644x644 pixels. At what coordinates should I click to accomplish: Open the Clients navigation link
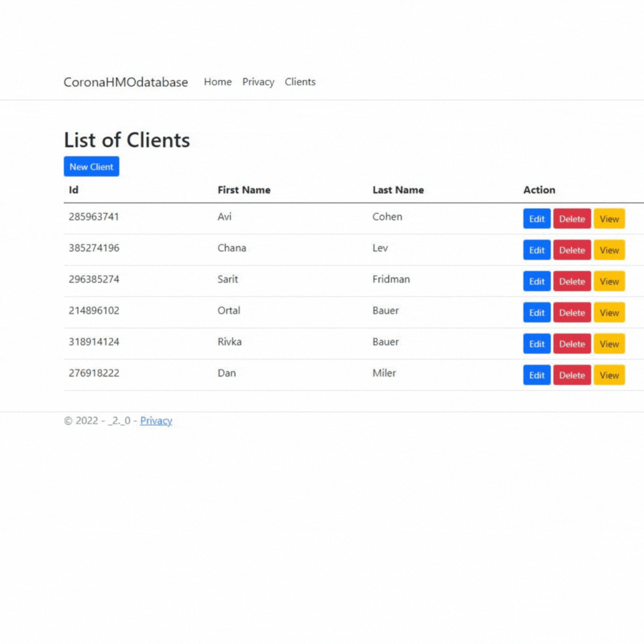[300, 82]
